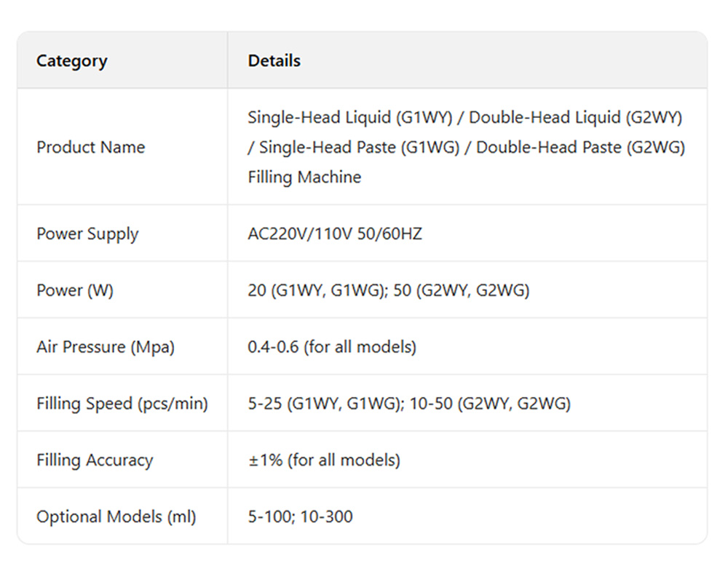Click the Details column header
Viewport: 728px width, 582px height.
tap(274, 61)
